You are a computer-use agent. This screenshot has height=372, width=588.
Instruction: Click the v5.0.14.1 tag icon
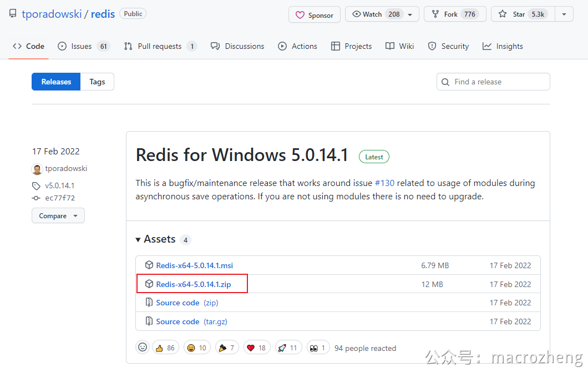point(36,186)
